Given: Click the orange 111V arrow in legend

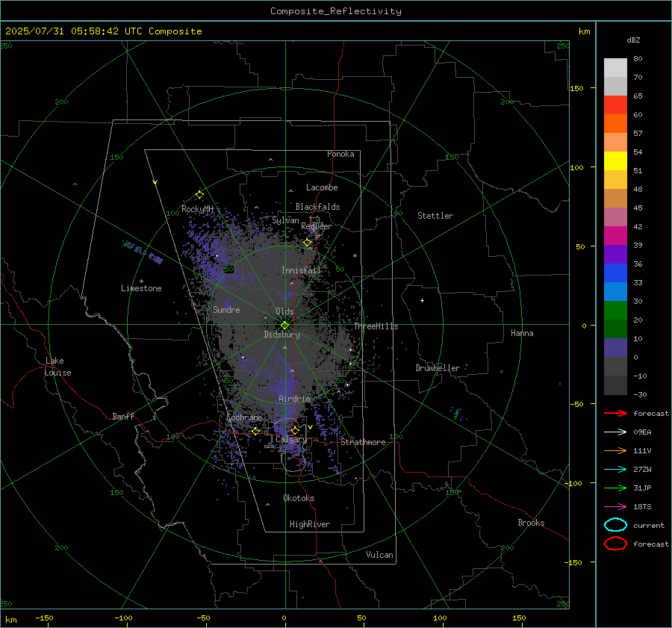Looking at the screenshot, I should pos(615,450).
